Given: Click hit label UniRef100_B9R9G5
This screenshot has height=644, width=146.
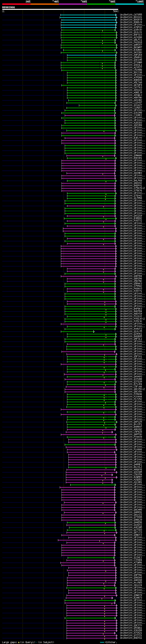Looking at the screenshot, I should [131, 80].
